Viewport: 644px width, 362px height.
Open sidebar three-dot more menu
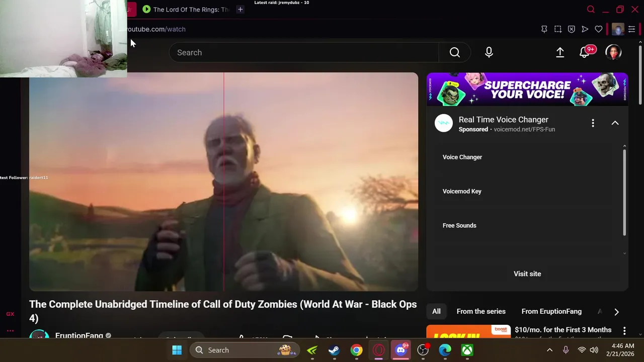10,330
